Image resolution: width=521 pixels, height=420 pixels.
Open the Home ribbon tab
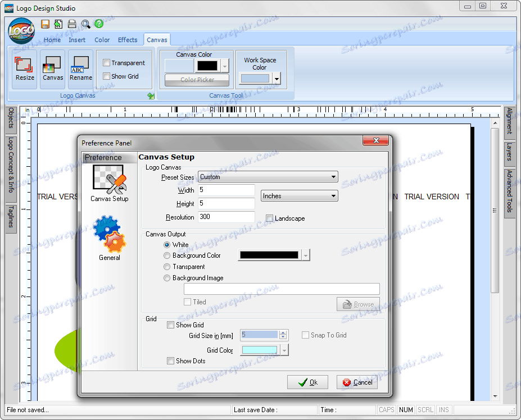click(52, 40)
